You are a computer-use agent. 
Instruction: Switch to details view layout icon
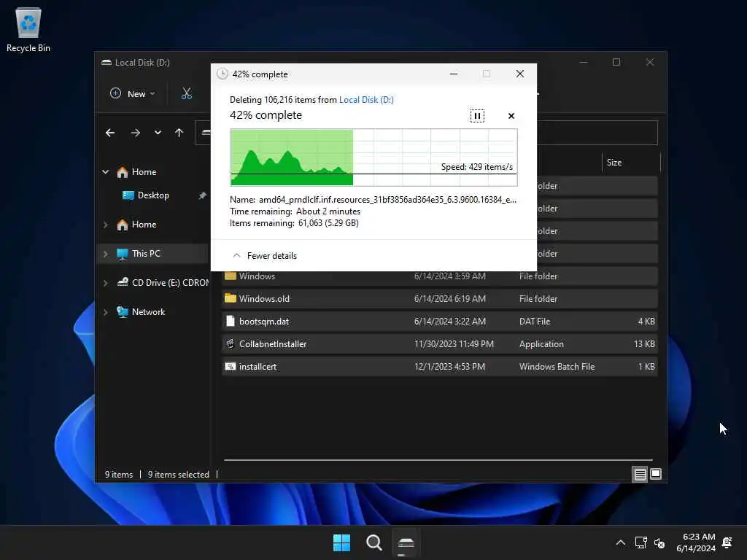[640, 474]
